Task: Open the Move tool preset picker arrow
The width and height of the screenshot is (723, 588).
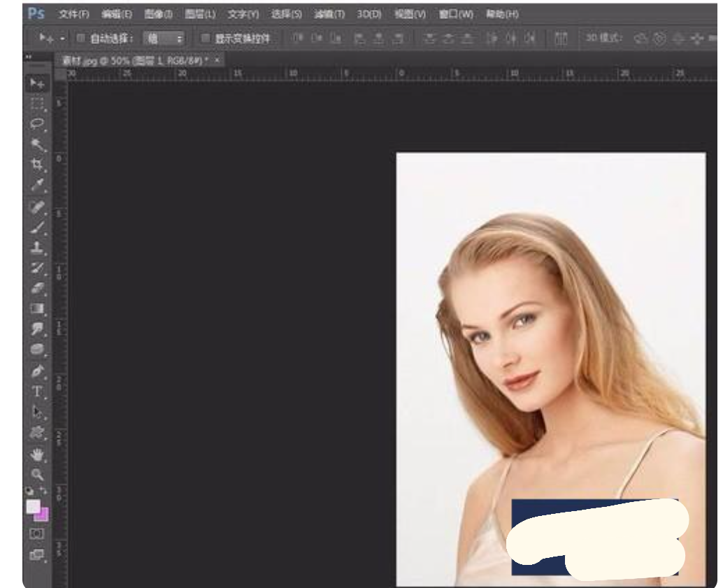Action: pyautogui.click(x=63, y=38)
